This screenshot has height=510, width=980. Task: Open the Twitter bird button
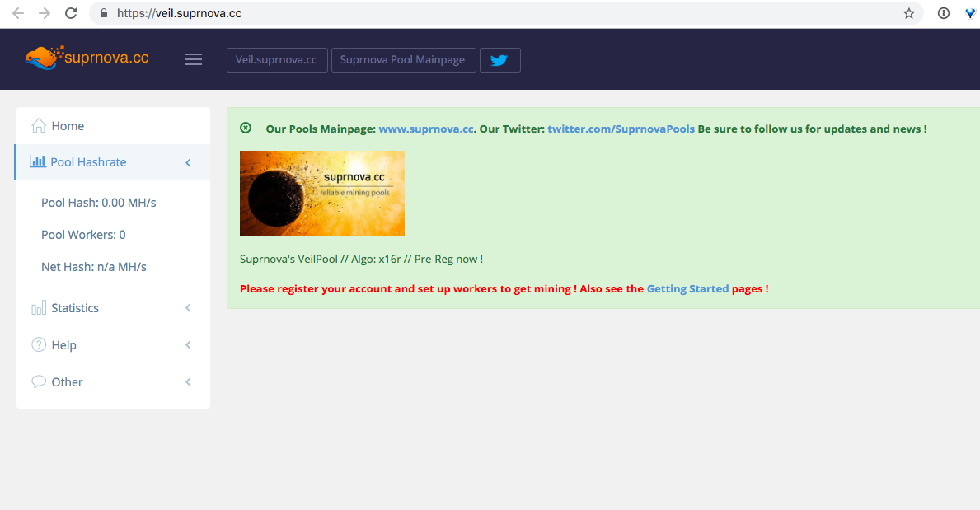pyautogui.click(x=500, y=60)
